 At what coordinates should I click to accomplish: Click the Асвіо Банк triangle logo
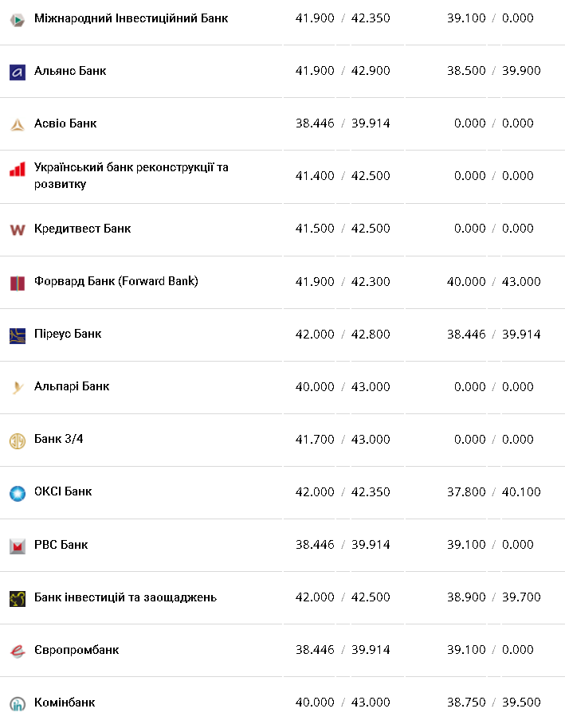click(x=18, y=125)
